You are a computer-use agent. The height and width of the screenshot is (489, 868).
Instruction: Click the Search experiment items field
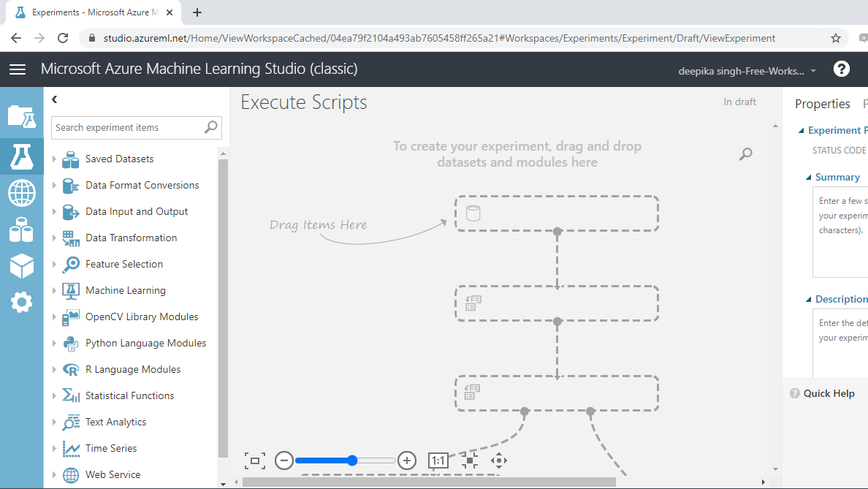(x=136, y=127)
